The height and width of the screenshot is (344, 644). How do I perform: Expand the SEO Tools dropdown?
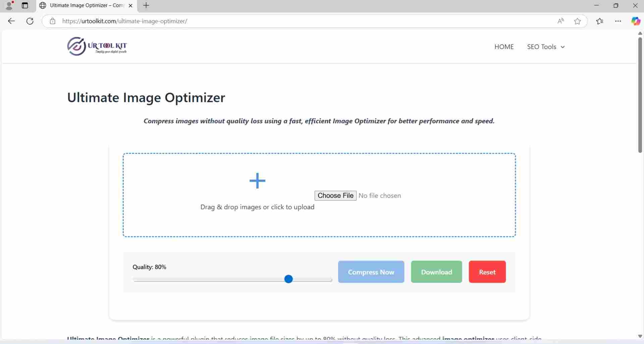click(545, 47)
